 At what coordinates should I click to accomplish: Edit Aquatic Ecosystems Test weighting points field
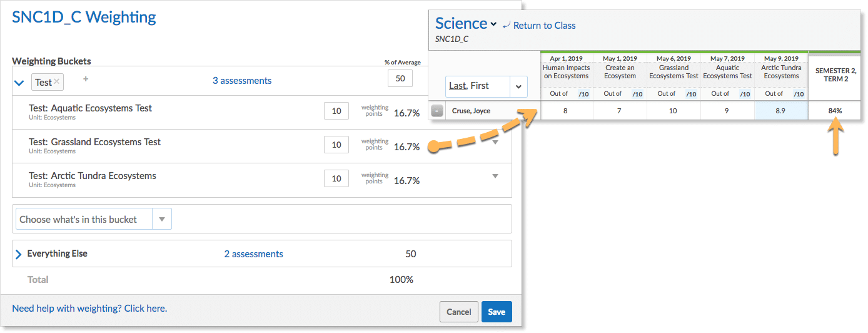pos(336,111)
